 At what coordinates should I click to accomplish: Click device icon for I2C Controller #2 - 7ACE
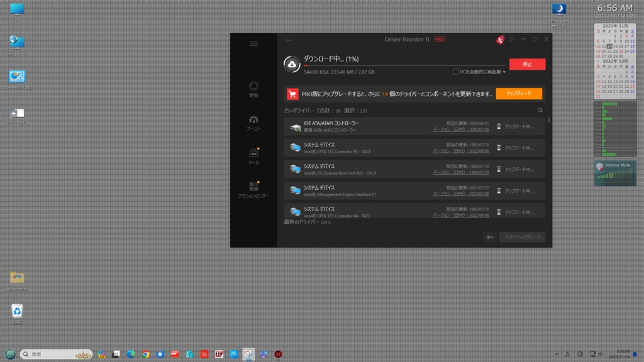point(295,148)
